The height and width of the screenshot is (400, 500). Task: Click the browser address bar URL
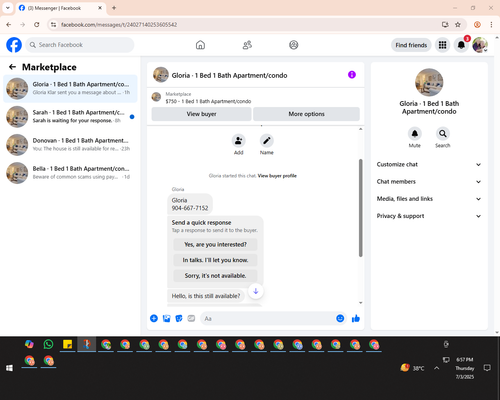coord(119,25)
